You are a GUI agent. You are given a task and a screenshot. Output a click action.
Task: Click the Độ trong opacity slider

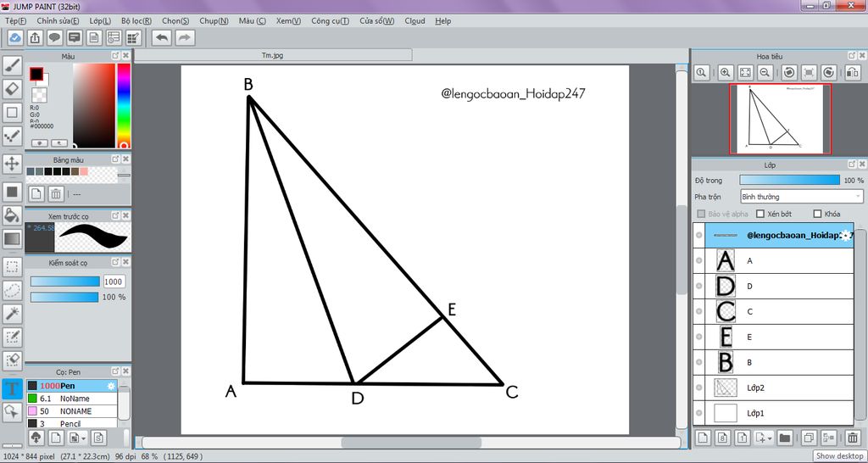pos(789,180)
